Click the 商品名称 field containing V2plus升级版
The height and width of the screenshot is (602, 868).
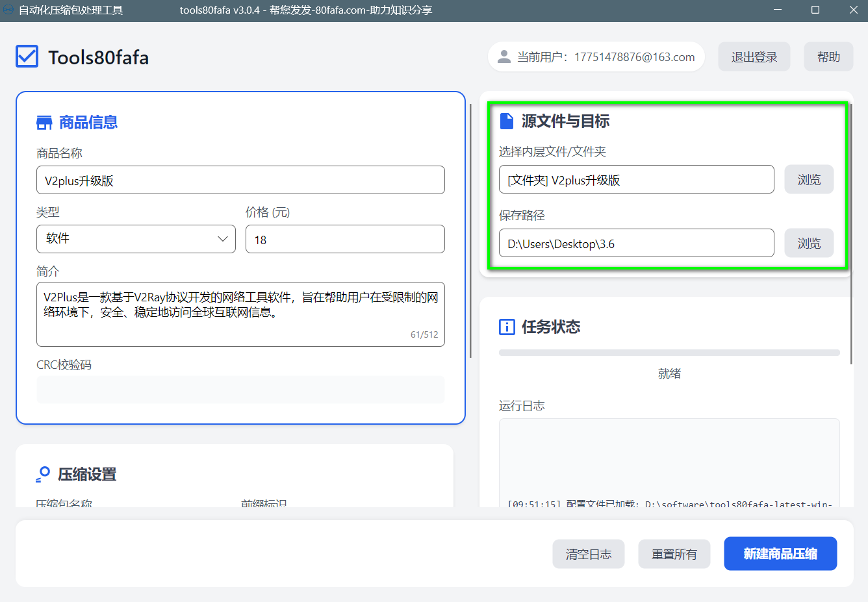(x=240, y=181)
